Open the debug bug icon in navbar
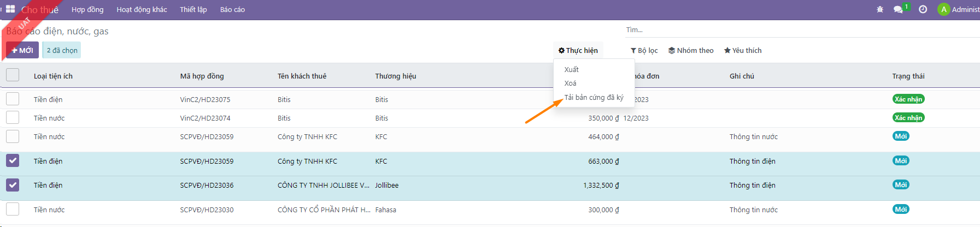 [880, 9]
